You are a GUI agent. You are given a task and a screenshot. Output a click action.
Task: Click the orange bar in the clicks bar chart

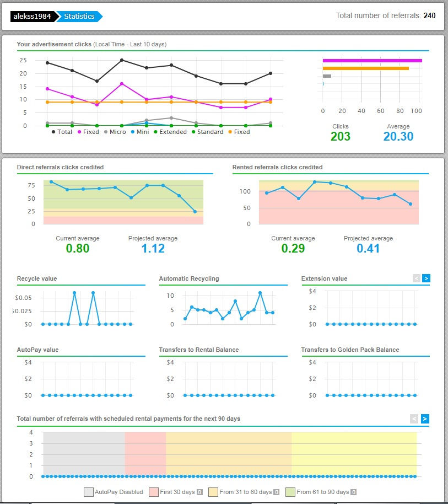coord(365,68)
